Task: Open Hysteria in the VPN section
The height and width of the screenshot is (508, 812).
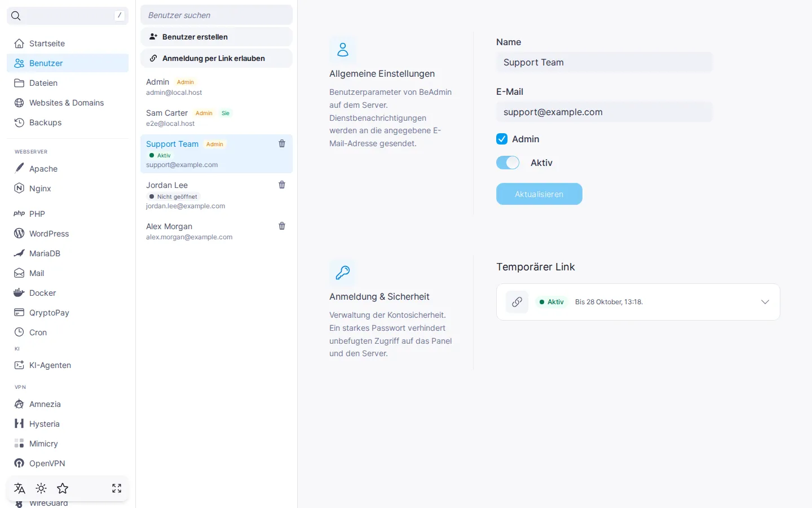Action: coord(68,424)
